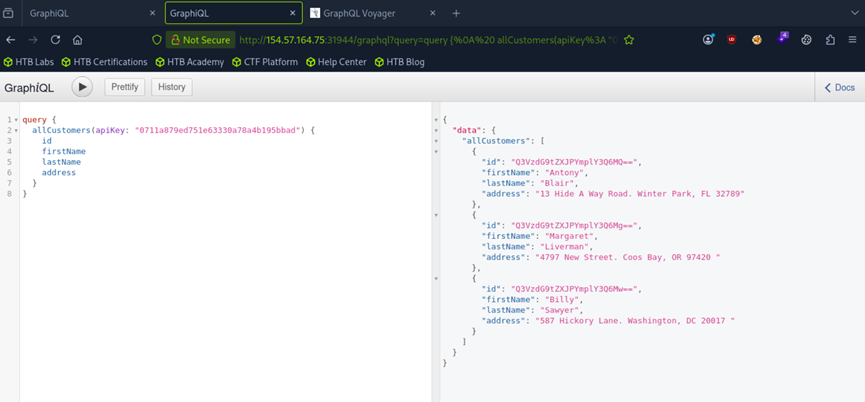The image size is (865, 402).
Task: Open Help Center bookmark
Action: [336, 62]
